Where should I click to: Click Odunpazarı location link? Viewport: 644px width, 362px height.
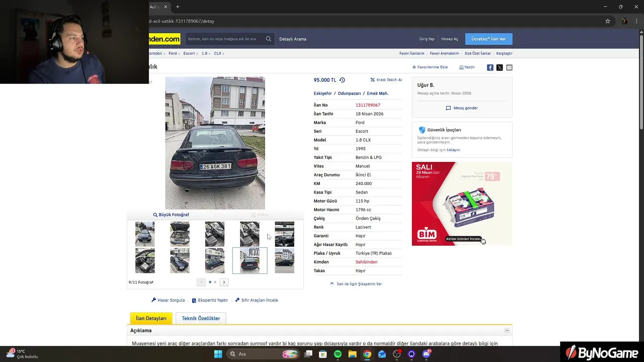coord(349,94)
